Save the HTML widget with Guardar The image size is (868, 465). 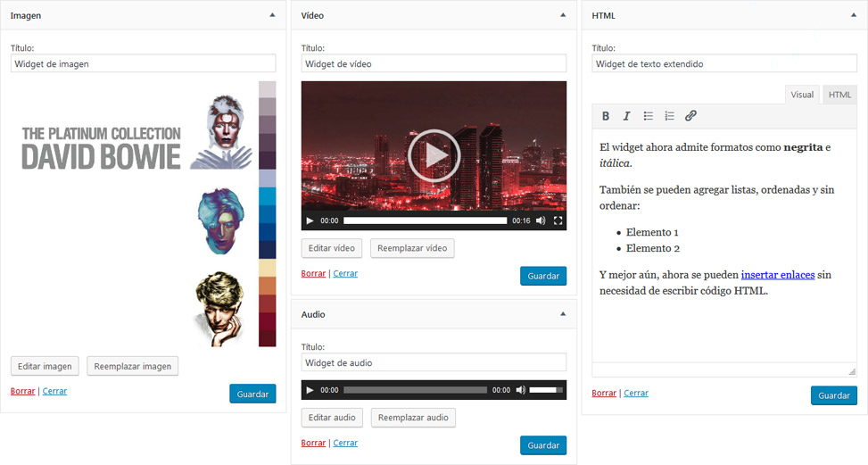pyautogui.click(x=834, y=395)
